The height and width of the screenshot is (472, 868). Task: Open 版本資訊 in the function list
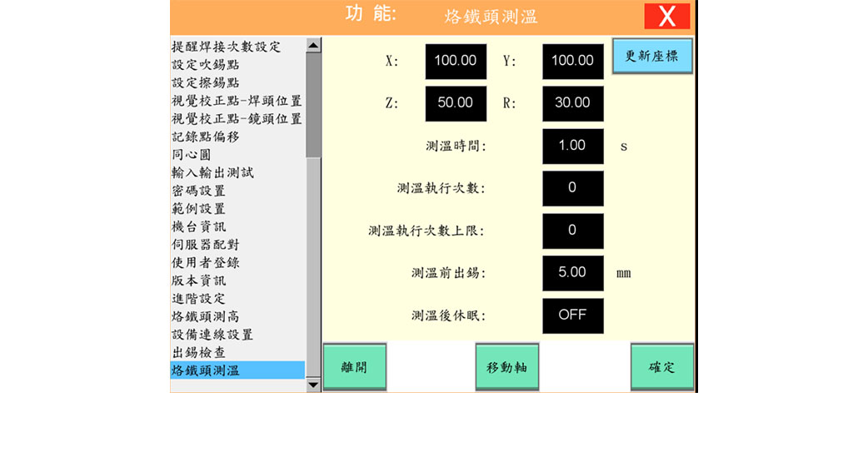[x=198, y=281]
